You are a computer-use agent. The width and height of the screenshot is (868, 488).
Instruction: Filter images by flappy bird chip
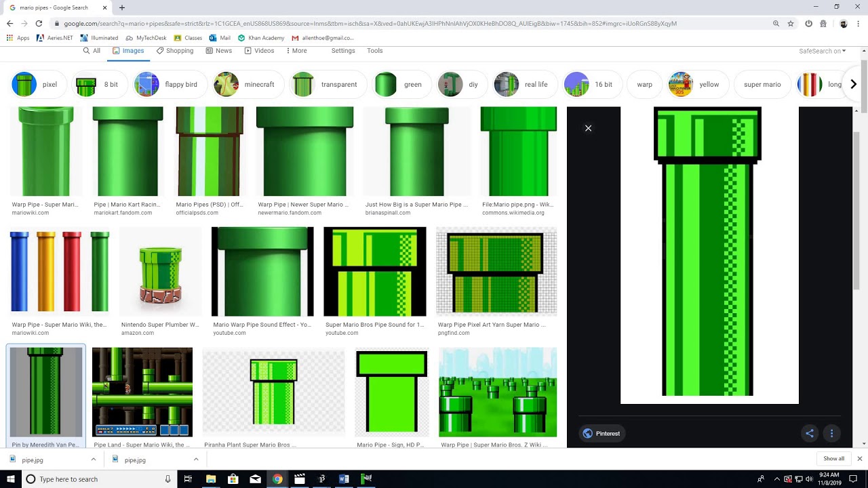[170, 85]
